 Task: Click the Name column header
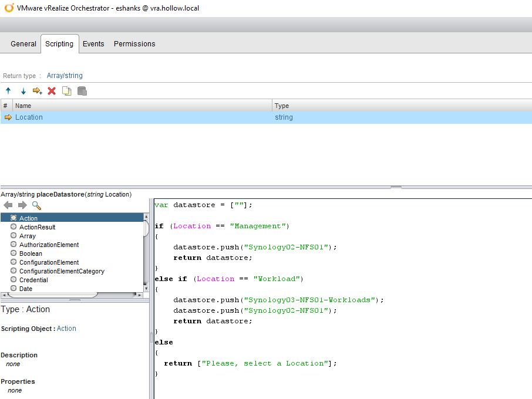tap(23, 106)
